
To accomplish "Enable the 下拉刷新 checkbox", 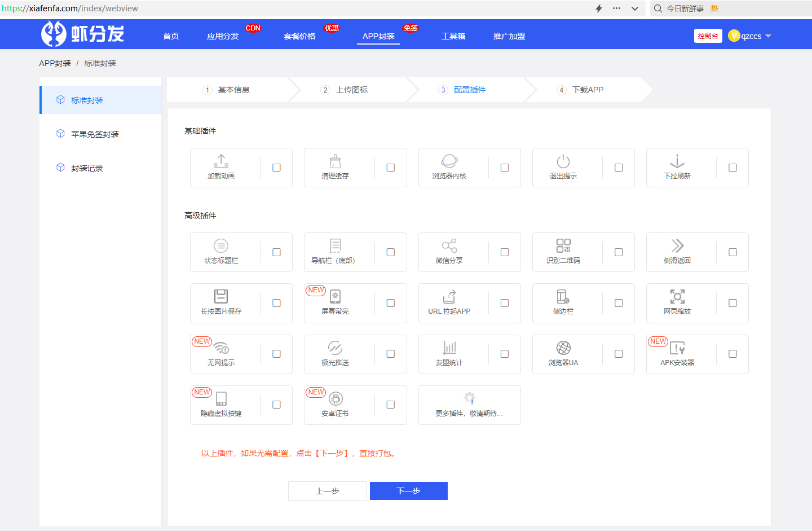I will (x=732, y=168).
